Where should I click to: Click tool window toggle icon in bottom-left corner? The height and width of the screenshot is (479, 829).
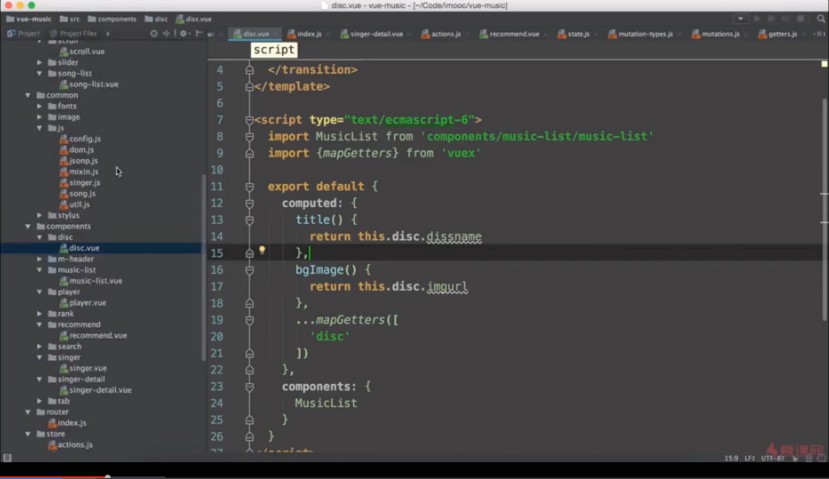(x=7, y=457)
